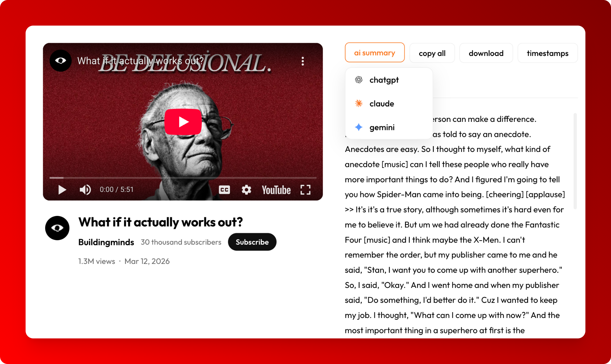Click the Gemini logo in the dropdown

pos(359,127)
